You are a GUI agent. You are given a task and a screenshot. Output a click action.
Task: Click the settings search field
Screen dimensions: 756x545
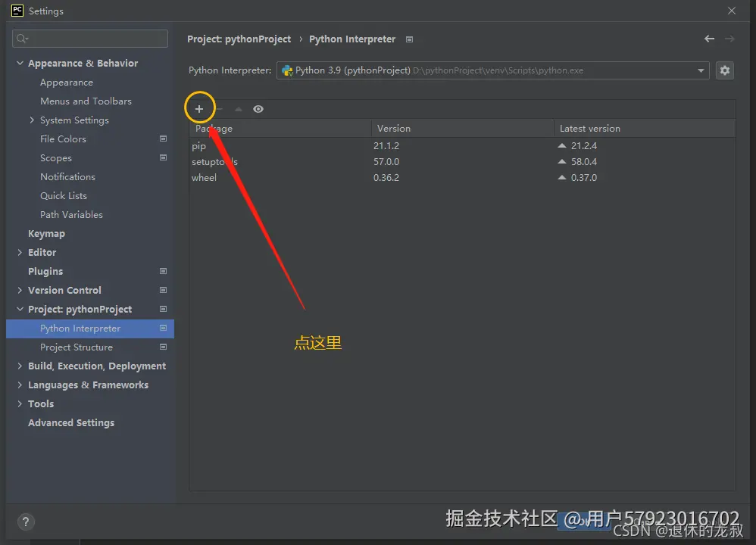pyautogui.click(x=90, y=39)
